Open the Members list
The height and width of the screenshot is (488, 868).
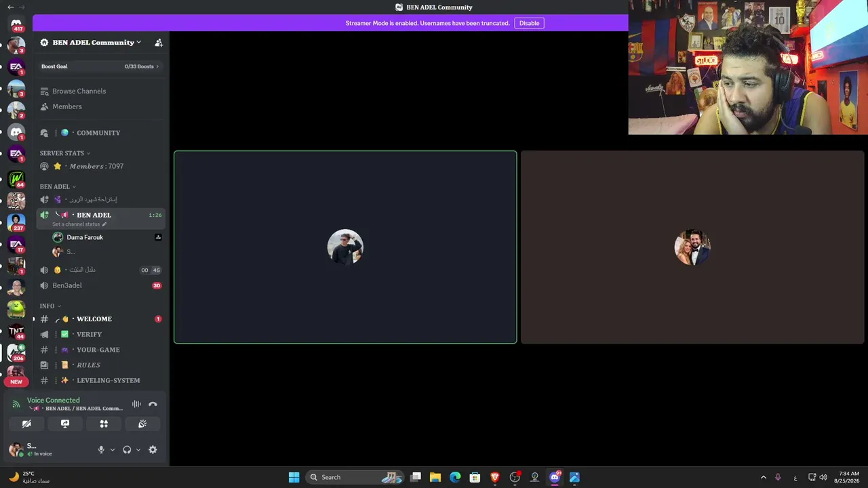[x=100, y=106]
